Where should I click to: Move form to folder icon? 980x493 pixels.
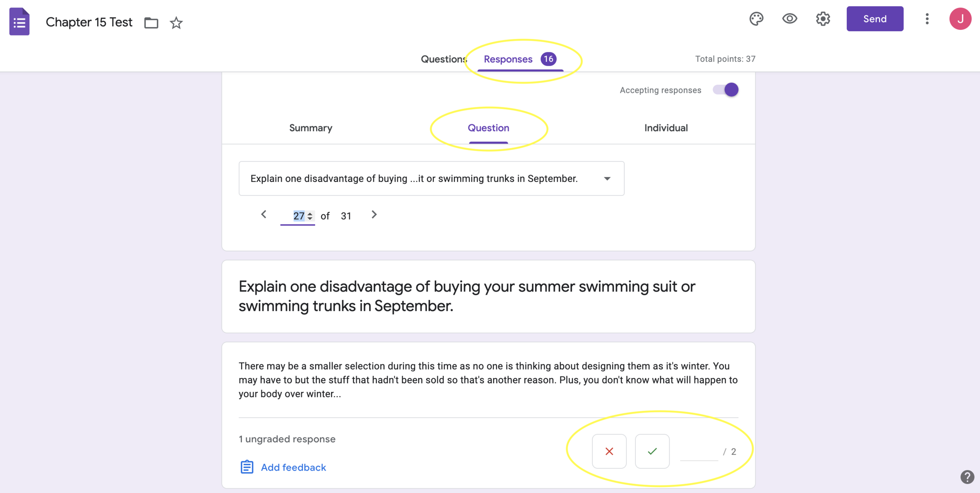[x=151, y=23]
